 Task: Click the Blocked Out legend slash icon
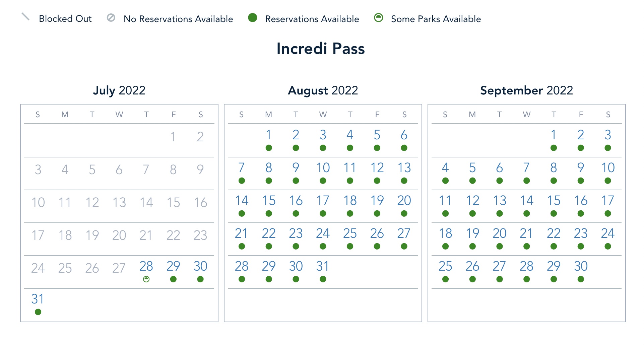[25, 17]
